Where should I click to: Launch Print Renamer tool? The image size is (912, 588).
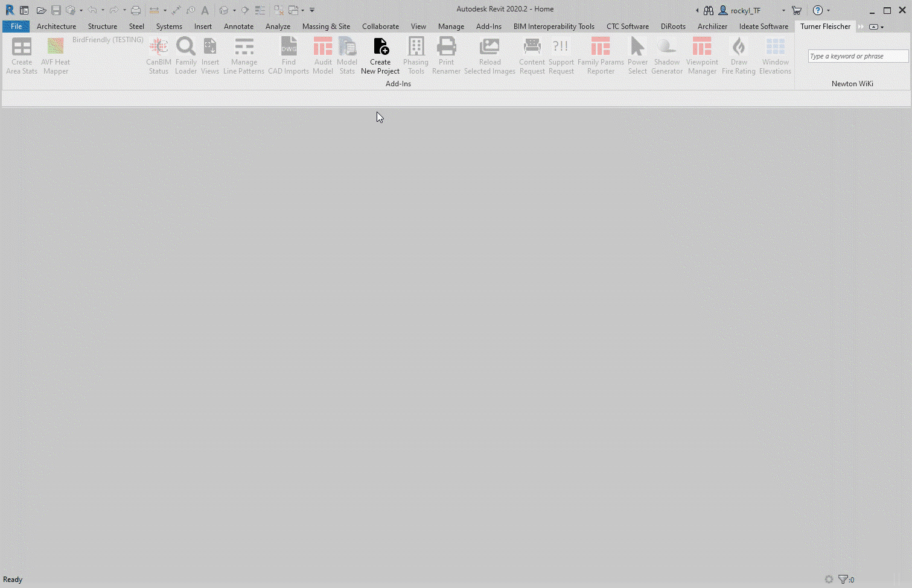[x=447, y=56]
